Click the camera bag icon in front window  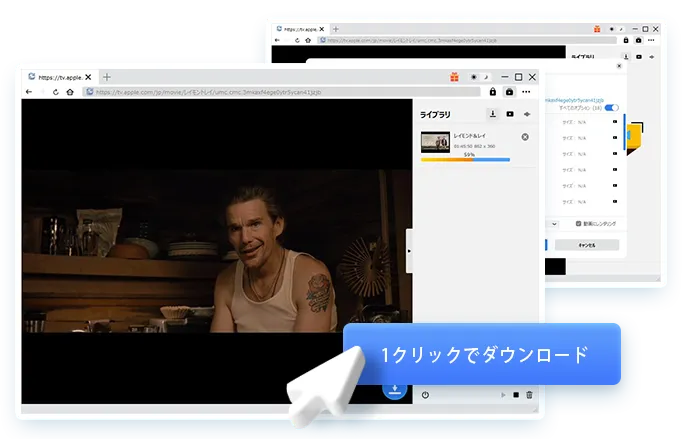[509, 92]
